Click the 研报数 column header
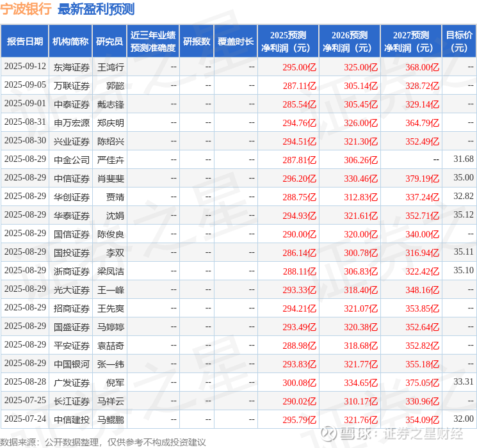This screenshot has width=477, height=448. click(197, 42)
